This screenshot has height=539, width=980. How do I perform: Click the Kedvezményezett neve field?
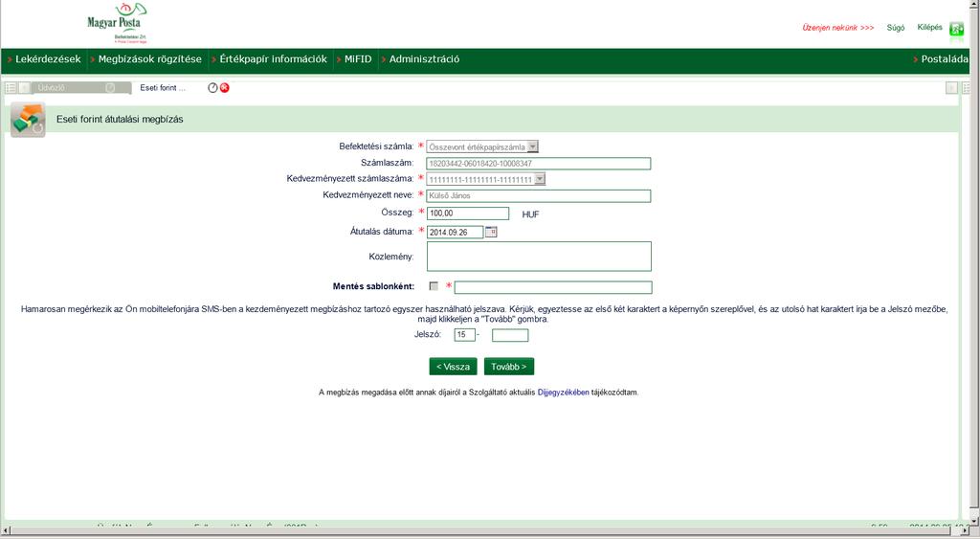pos(539,195)
